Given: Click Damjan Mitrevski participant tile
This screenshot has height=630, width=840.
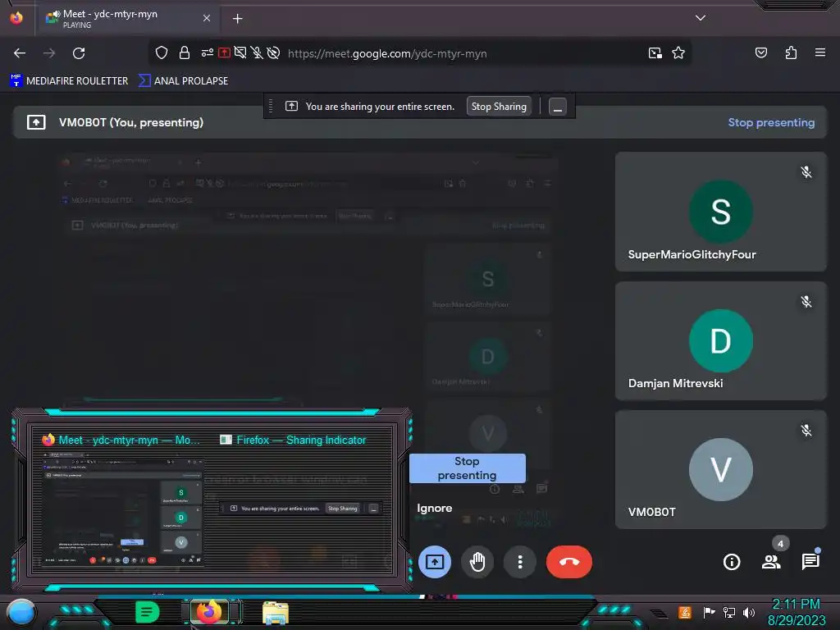Looking at the screenshot, I should 720,340.
